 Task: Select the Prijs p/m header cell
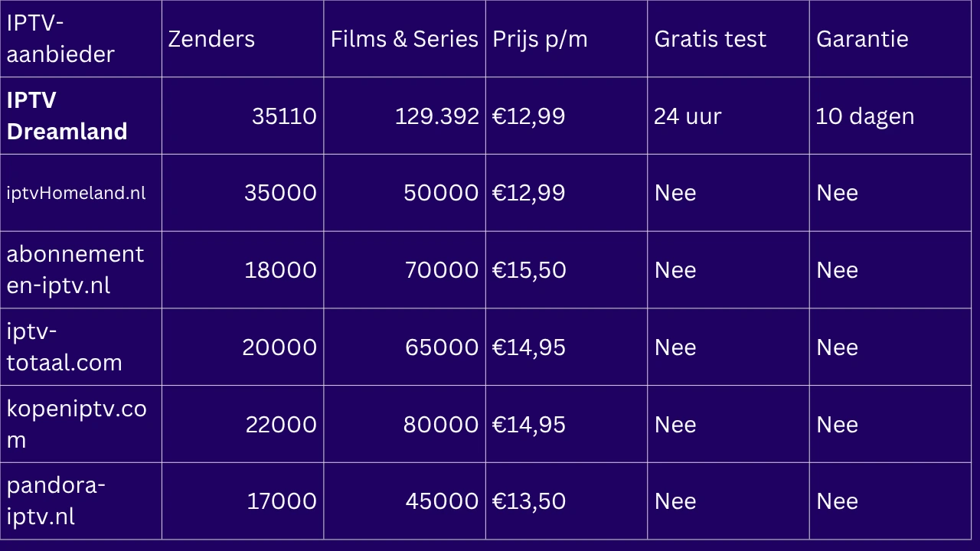click(567, 38)
